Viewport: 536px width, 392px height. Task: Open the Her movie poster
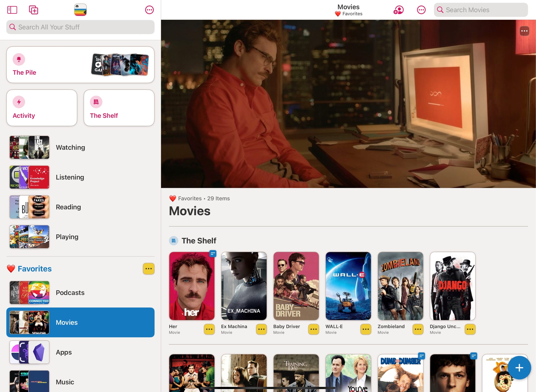(192, 286)
